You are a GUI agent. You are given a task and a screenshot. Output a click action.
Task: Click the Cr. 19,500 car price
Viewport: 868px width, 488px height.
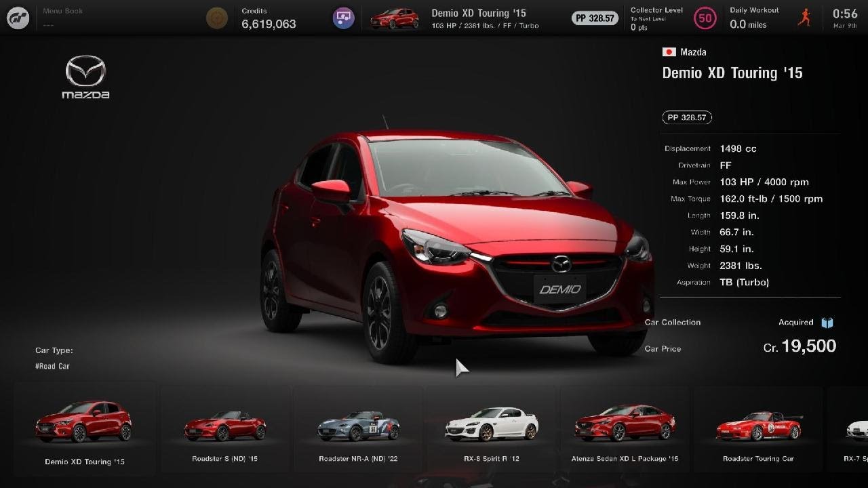(800, 346)
